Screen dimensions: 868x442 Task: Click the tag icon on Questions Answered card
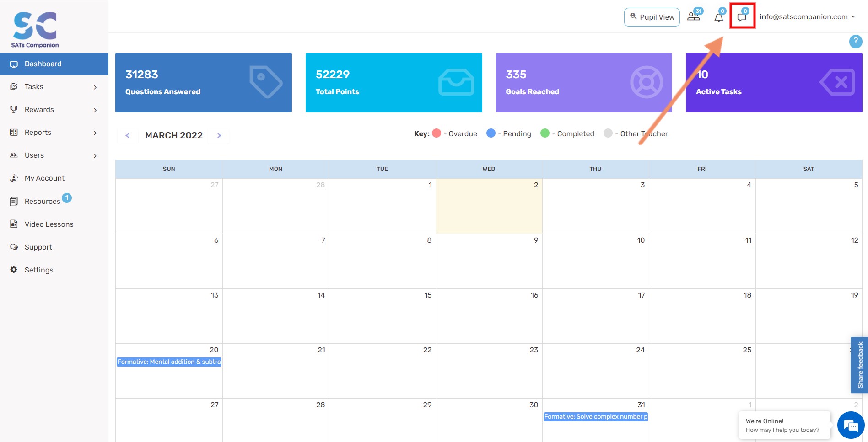(266, 82)
